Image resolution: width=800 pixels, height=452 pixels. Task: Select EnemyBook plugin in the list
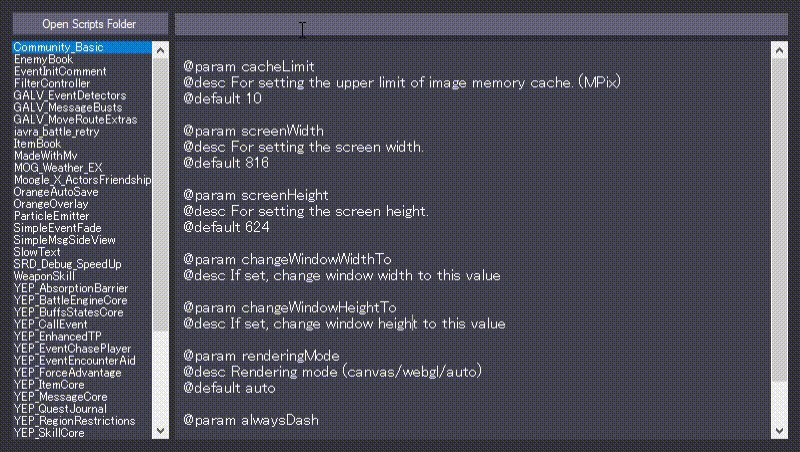[x=43, y=60]
